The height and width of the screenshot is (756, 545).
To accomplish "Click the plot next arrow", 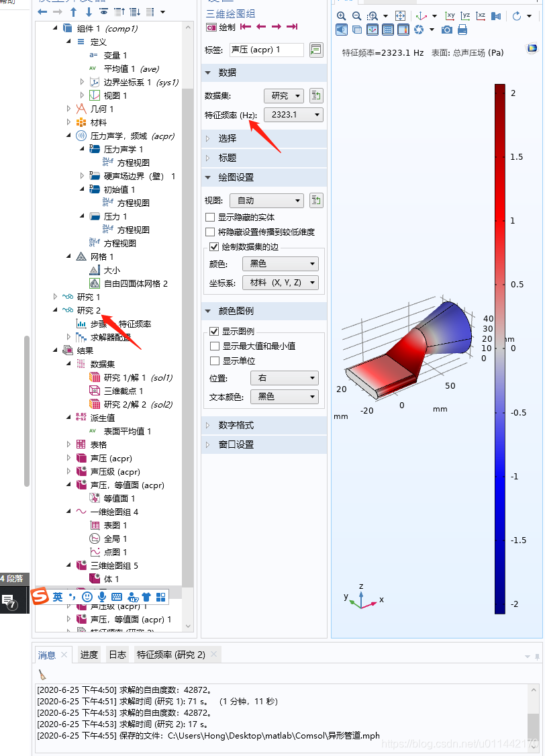I will pos(276,26).
